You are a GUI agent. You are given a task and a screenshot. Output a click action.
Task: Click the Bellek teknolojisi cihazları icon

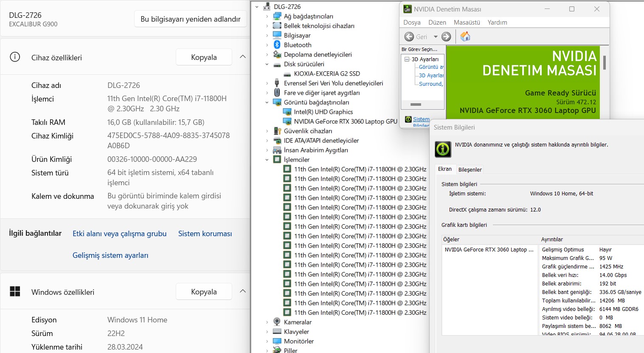tap(277, 26)
